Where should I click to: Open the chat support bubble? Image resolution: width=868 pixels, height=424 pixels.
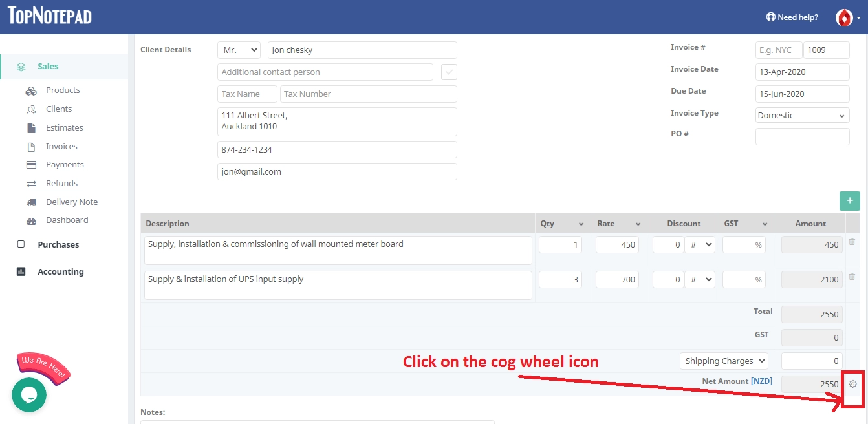[x=29, y=394]
